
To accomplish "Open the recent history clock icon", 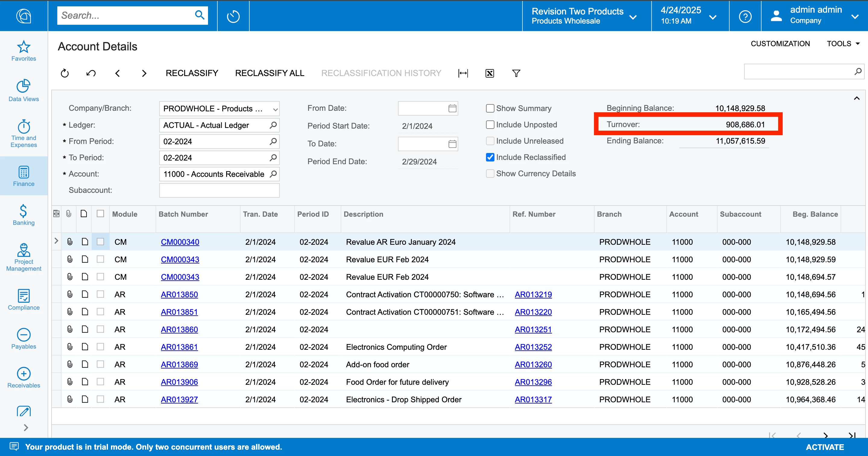I will click(233, 16).
